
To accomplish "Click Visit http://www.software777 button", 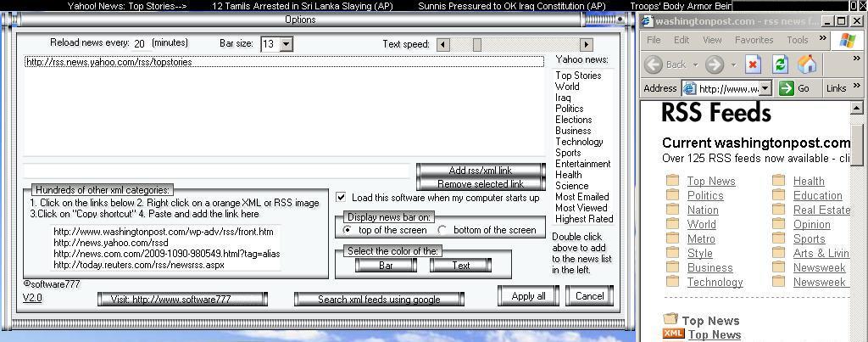I will [183, 300].
